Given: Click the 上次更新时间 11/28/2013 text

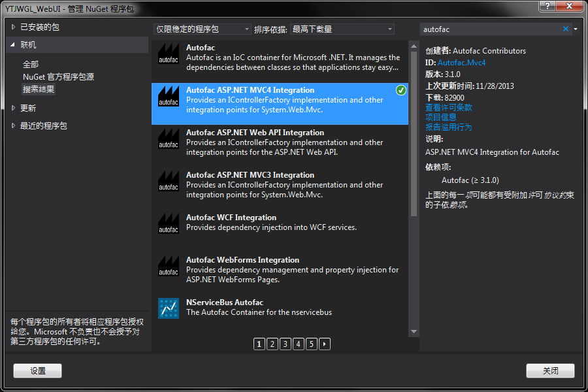Looking at the screenshot, I should pyautogui.click(x=470, y=86).
